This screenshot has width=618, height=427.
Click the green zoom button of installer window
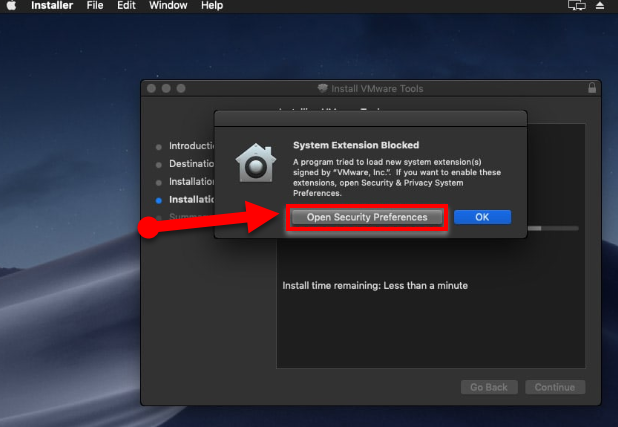coord(181,88)
